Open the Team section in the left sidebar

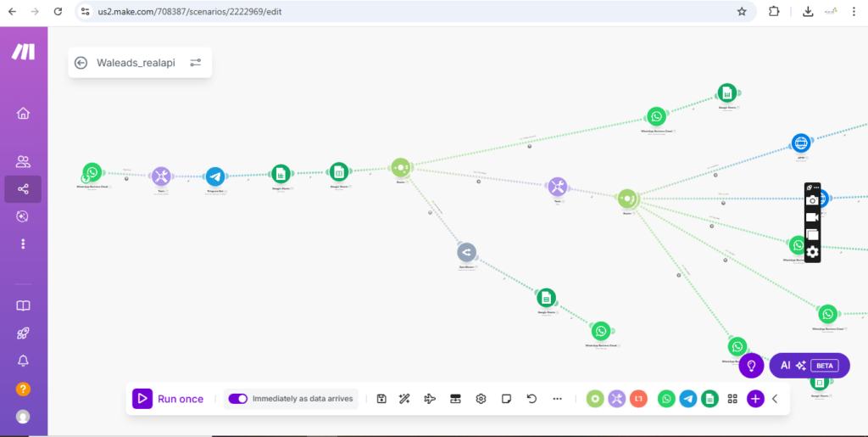(23, 161)
